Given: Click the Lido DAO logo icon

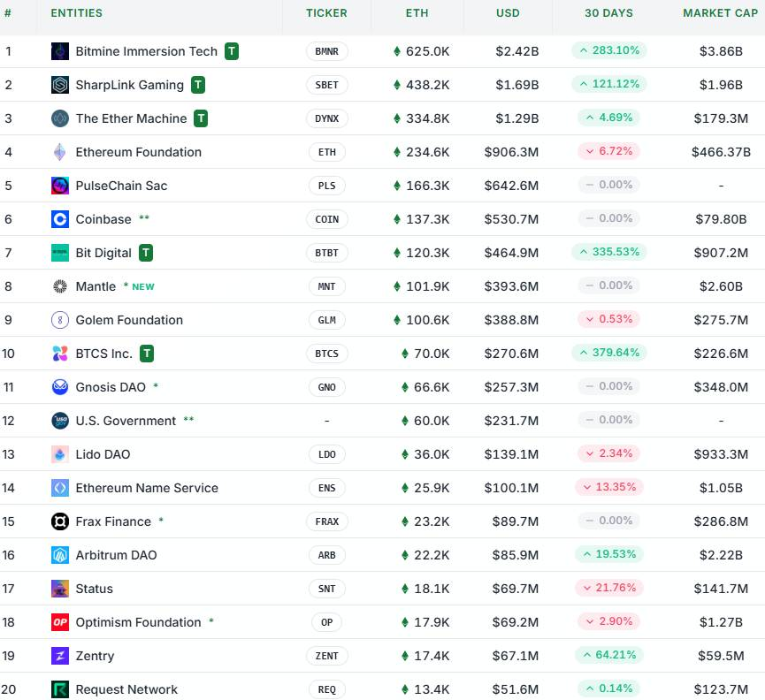Looking at the screenshot, I should [60, 454].
